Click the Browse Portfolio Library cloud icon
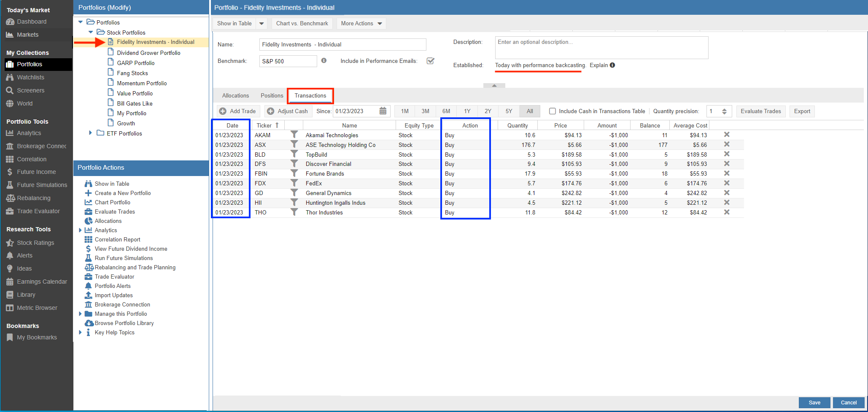 click(x=89, y=323)
